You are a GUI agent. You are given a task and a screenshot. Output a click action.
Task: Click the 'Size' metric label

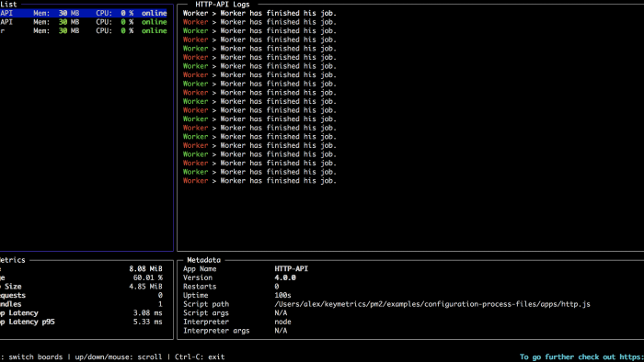click(x=13, y=287)
